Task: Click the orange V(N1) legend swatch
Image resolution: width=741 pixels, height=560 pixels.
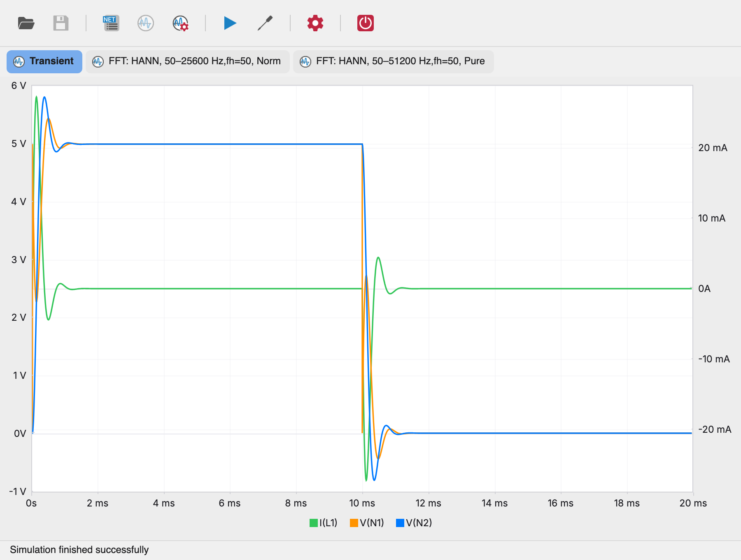Action: coord(354,523)
